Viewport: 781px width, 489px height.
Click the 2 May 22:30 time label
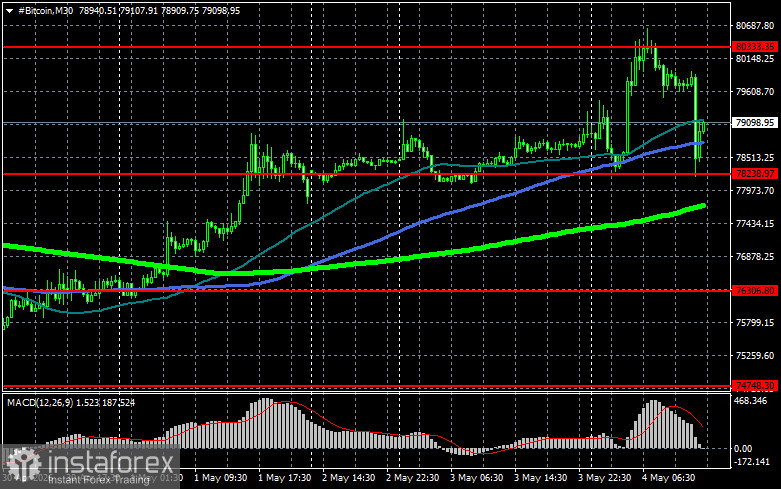click(x=412, y=478)
